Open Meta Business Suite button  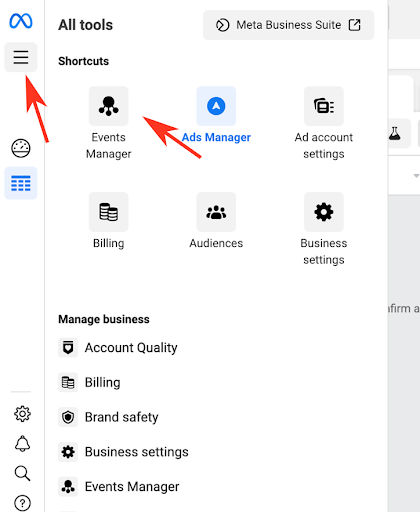coord(289,25)
